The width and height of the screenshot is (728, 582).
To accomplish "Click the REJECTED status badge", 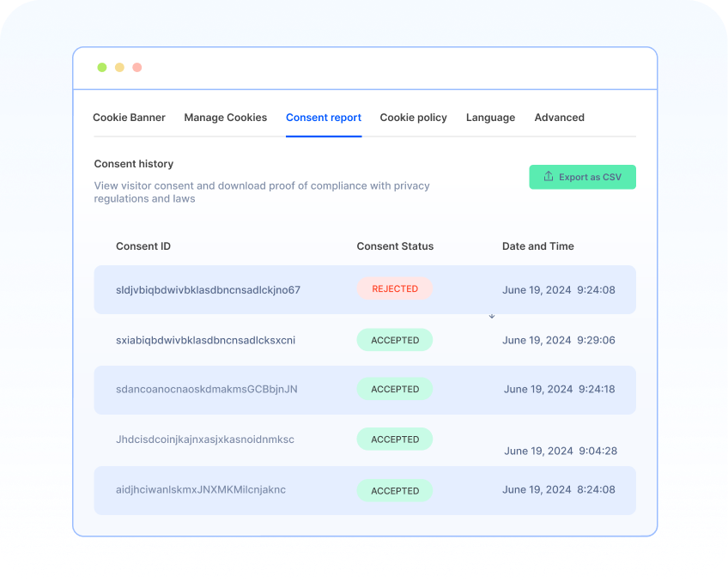I will coord(394,288).
